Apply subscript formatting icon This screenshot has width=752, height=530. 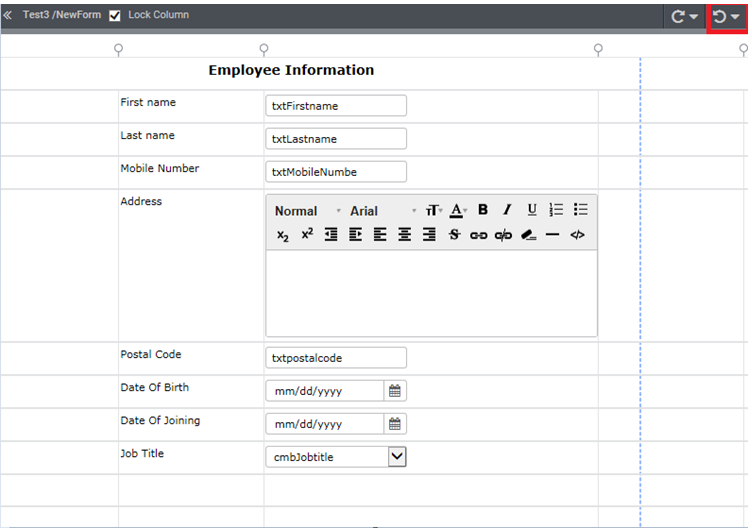pyautogui.click(x=283, y=235)
